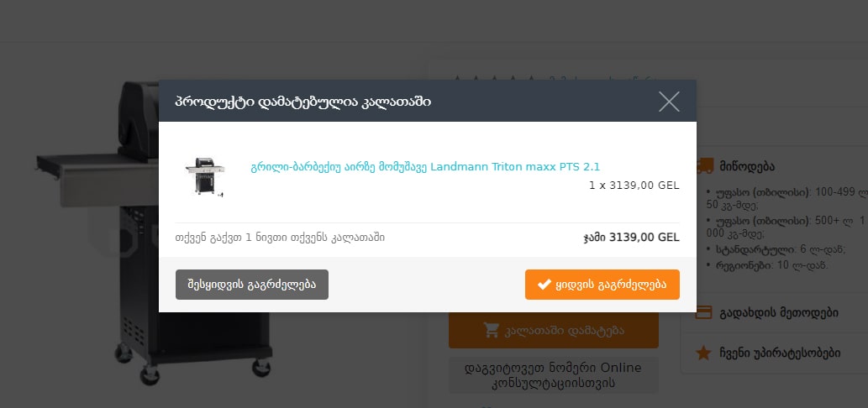Click the orange delivery truck icon
Screen dimensions: 868x408
pyautogui.click(x=704, y=165)
